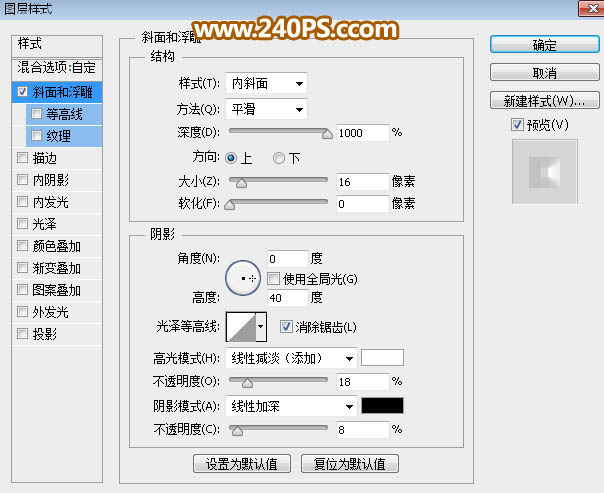Viewport: 604px width, 493px height.
Task: Select the 斜面和浮雕 style entry
Action: pos(62,92)
